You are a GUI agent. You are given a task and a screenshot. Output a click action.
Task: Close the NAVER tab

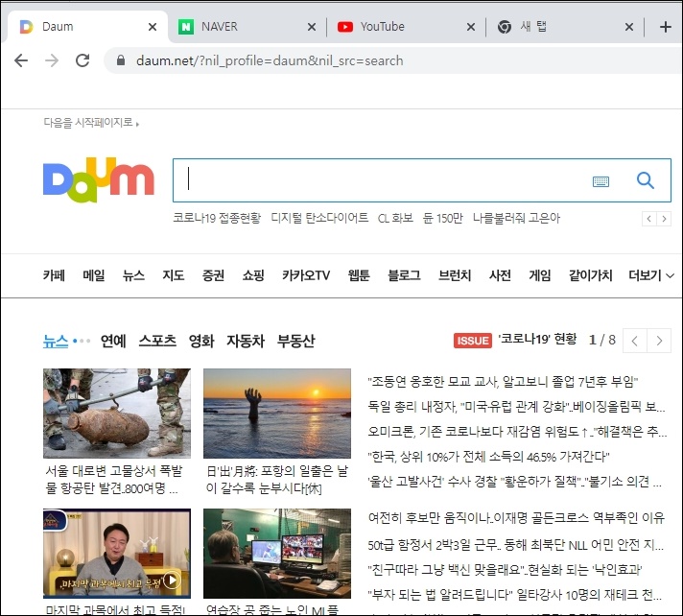(x=312, y=27)
